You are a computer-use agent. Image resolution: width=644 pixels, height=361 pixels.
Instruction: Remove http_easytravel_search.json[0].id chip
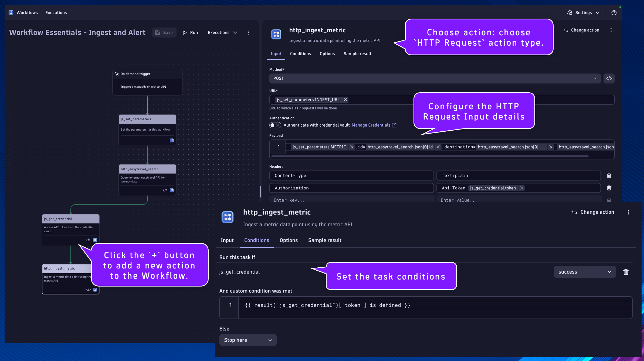tap(438, 147)
